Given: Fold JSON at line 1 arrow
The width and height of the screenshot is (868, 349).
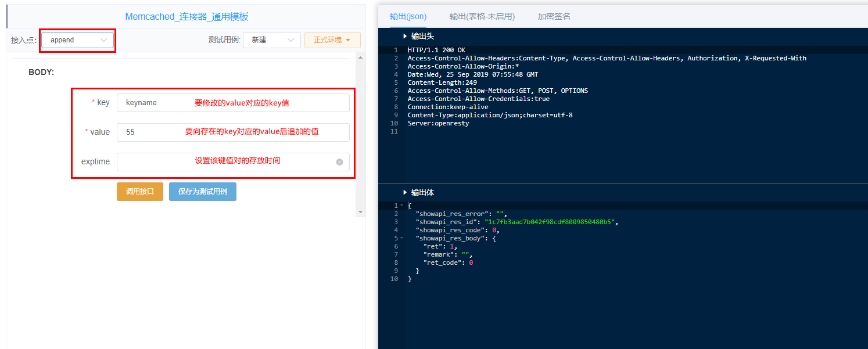Looking at the screenshot, I should [401, 206].
